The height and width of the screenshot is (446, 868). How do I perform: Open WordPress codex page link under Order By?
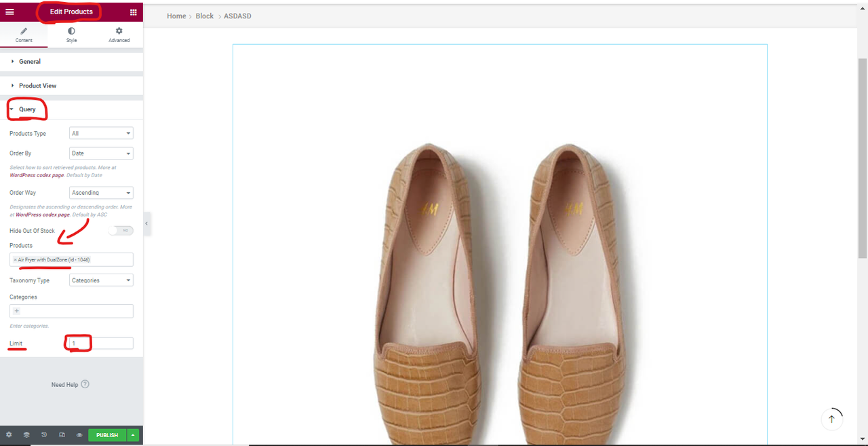pos(37,175)
